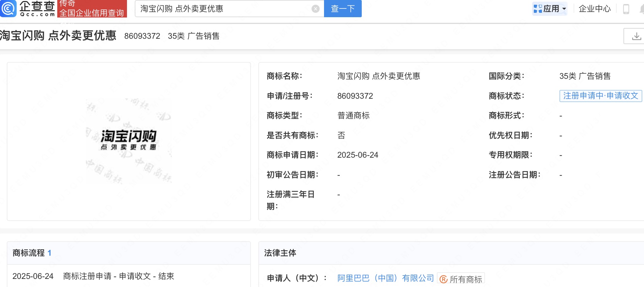Click the apps grid icon beside 应用
The width and height of the screenshot is (644, 287).
[538, 9]
